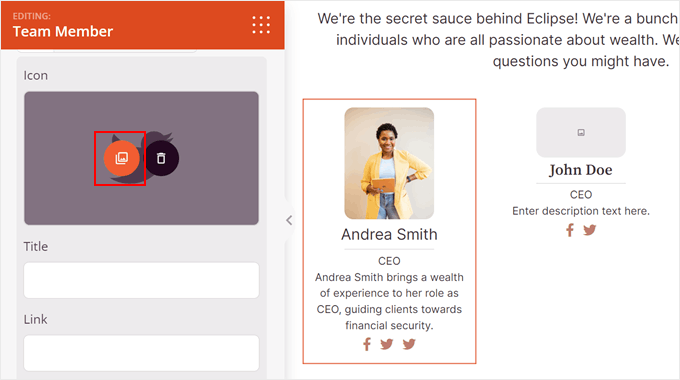680x380 pixels.
Task: Click Andrea Smith's second Twitter icon
Action: click(409, 344)
